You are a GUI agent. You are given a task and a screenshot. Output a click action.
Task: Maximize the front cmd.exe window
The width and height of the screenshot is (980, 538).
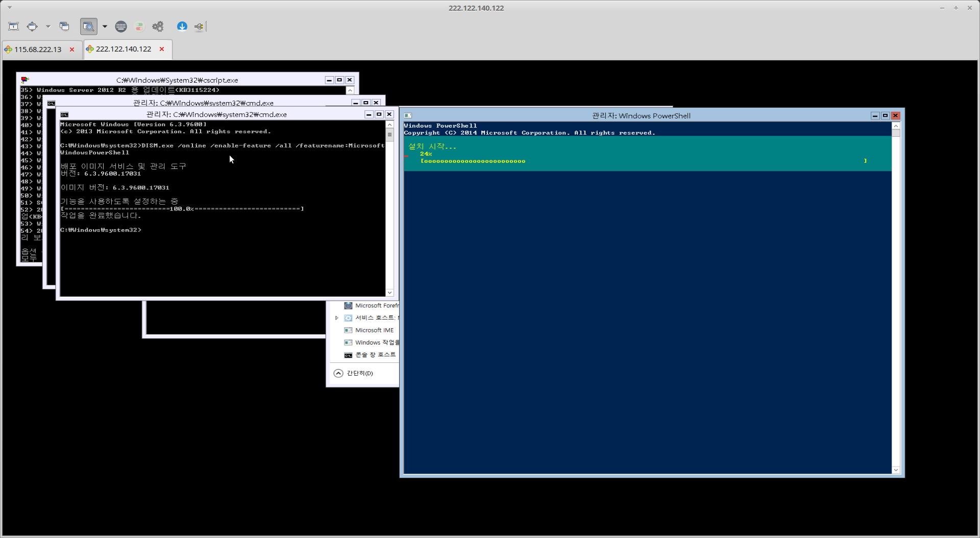[x=379, y=114]
